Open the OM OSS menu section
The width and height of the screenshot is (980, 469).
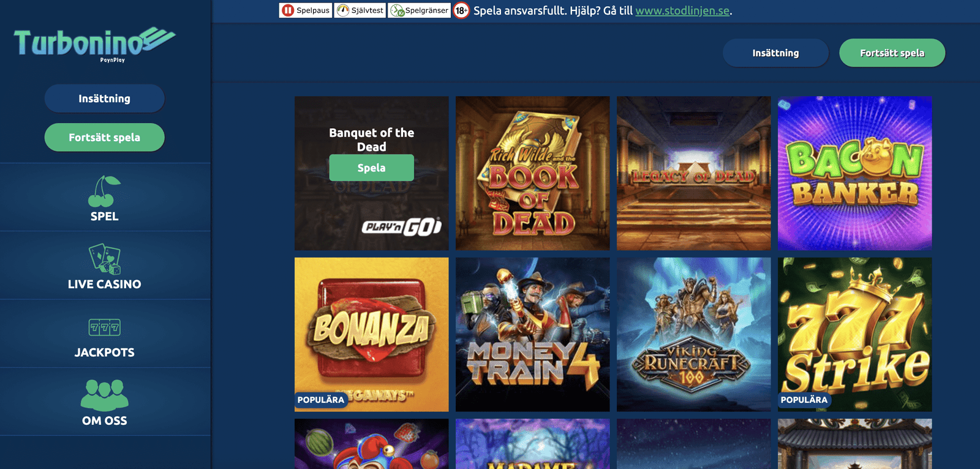click(x=105, y=402)
